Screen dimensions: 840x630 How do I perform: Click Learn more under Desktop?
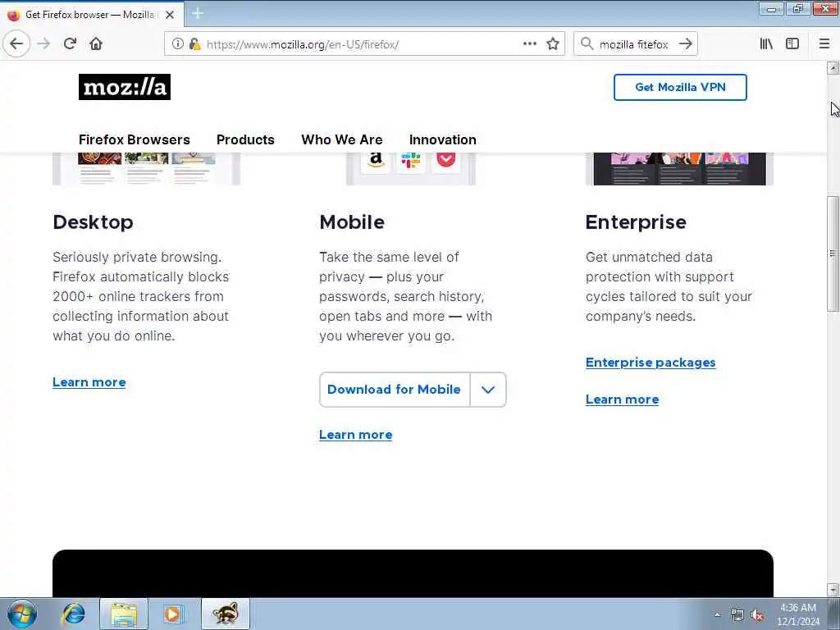pos(89,382)
